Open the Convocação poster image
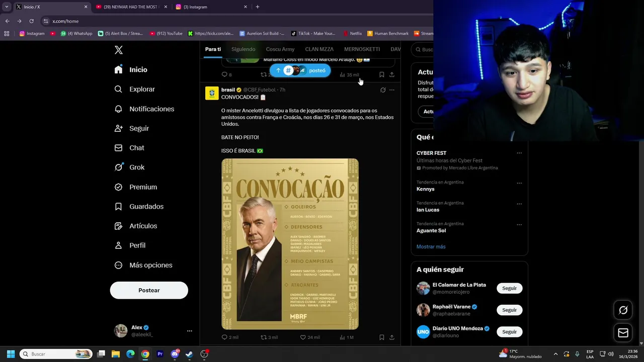This screenshot has height=362, width=644. coord(290,244)
